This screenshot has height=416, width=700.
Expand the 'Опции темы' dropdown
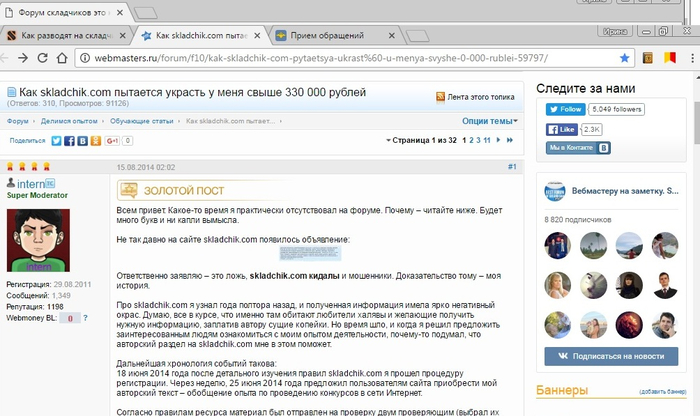(x=490, y=121)
